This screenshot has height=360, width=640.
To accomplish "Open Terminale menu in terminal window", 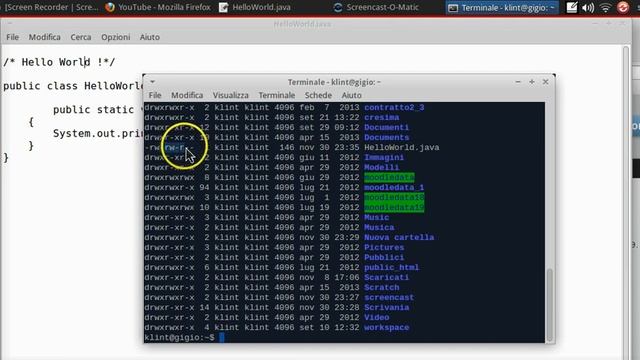I will coord(277,95).
